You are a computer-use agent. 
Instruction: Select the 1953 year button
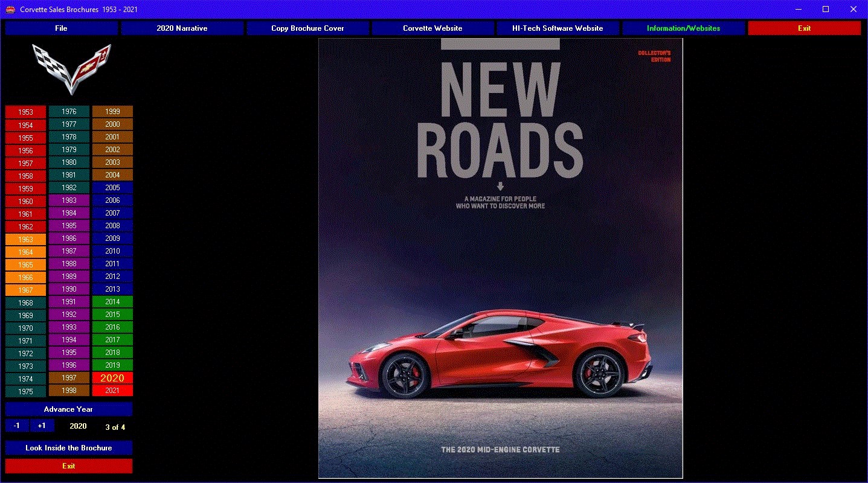tap(25, 112)
